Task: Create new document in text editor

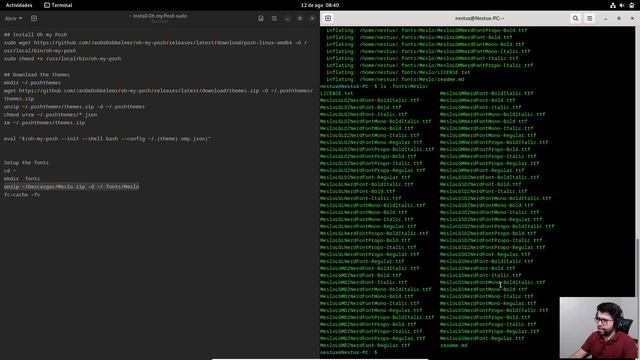Action: click(x=34, y=18)
